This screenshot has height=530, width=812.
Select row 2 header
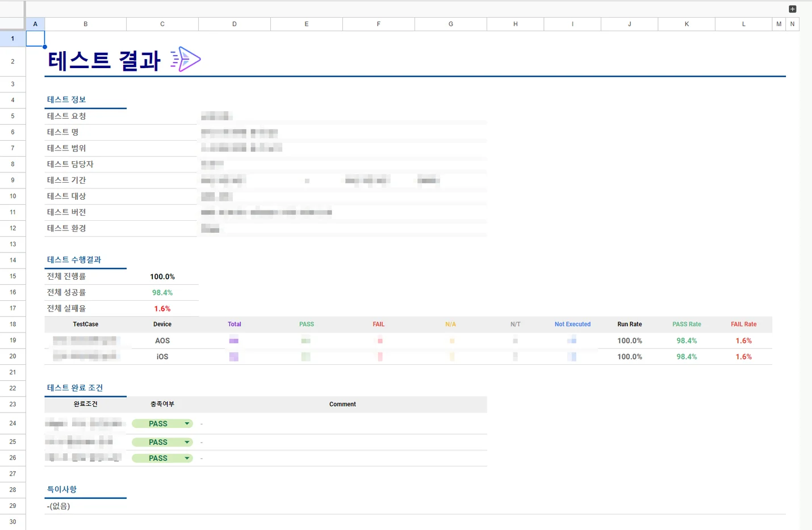[12, 61]
